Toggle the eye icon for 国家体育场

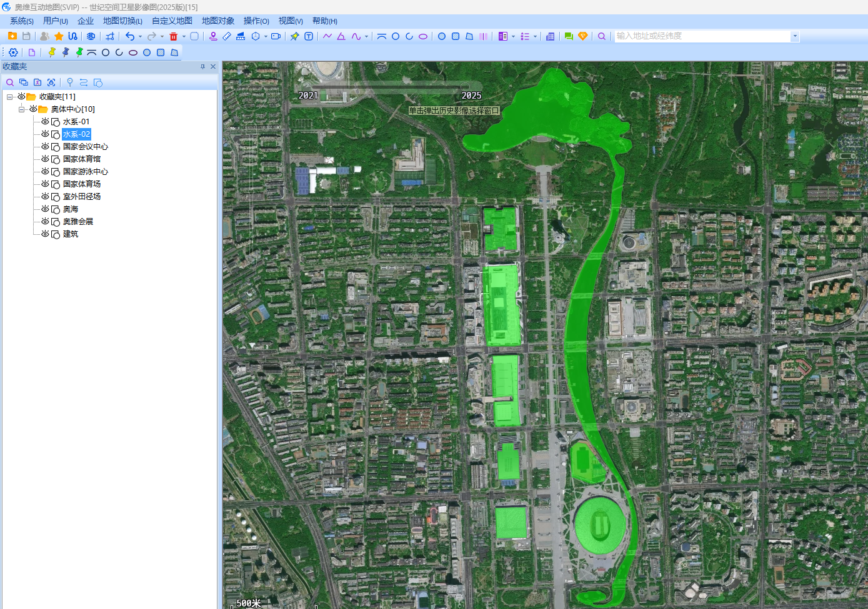click(x=45, y=184)
